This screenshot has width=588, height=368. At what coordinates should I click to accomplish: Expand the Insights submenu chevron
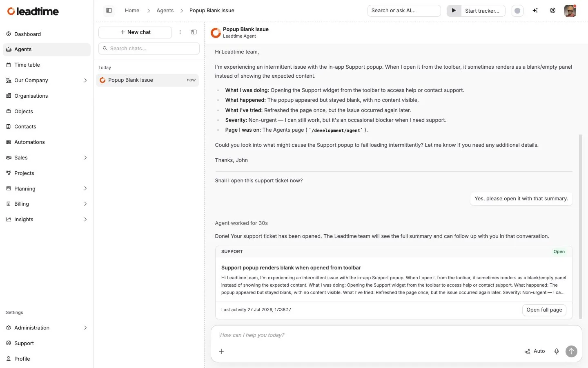[85, 219]
